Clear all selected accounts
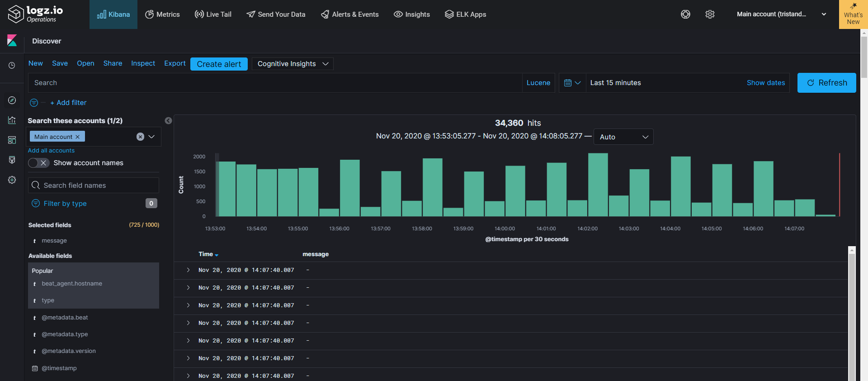Viewport: 868px width, 381px height. [x=140, y=137]
